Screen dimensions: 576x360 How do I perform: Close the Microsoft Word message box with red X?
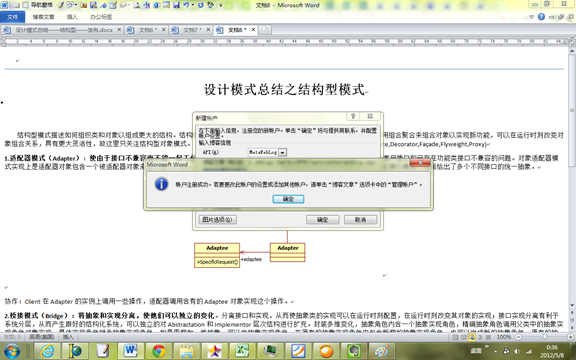pyautogui.click(x=420, y=163)
